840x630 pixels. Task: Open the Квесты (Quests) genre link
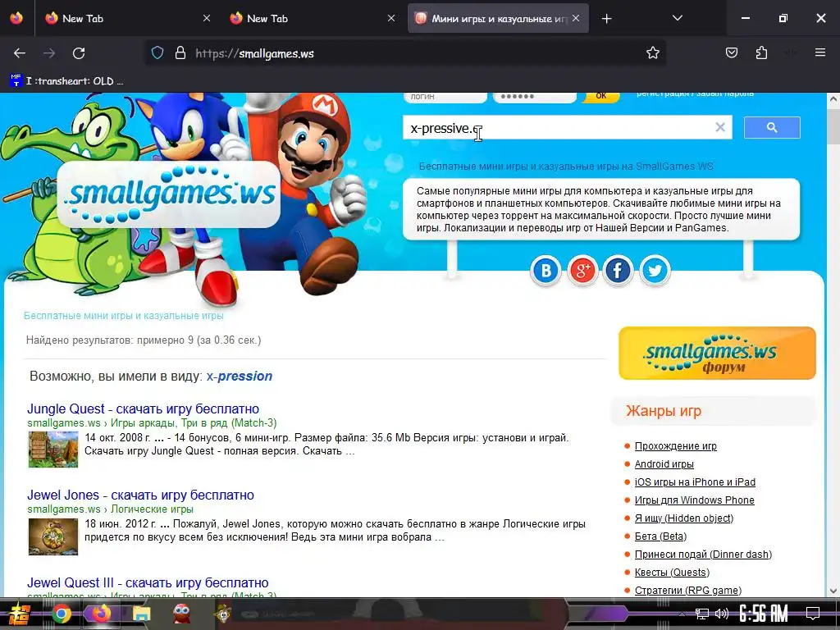(x=673, y=572)
